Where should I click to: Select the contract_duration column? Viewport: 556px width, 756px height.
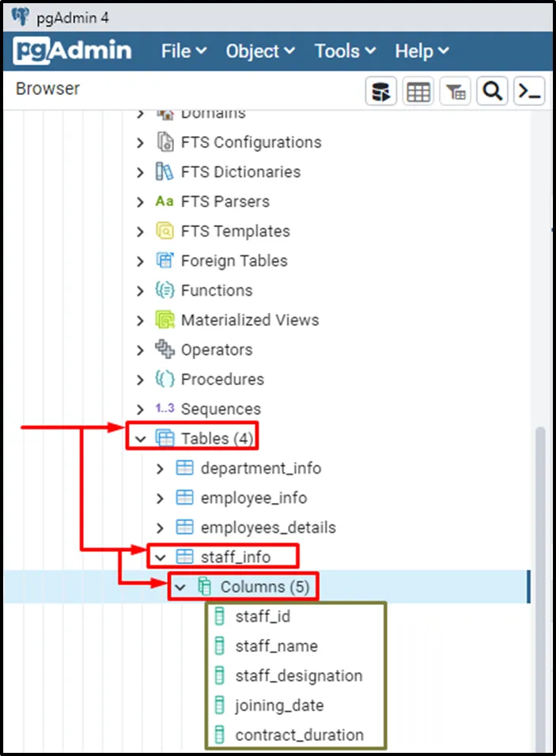click(x=299, y=735)
